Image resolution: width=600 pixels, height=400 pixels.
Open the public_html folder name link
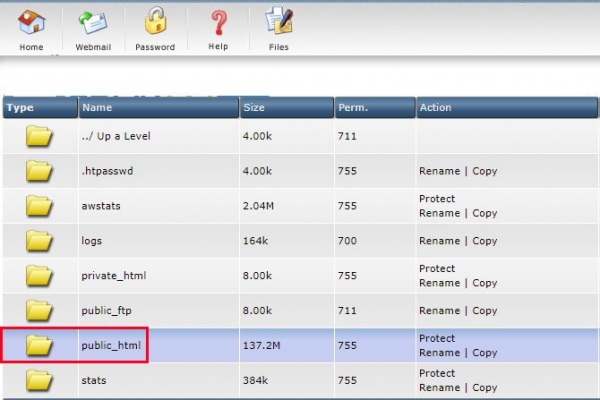click(111, 346)
